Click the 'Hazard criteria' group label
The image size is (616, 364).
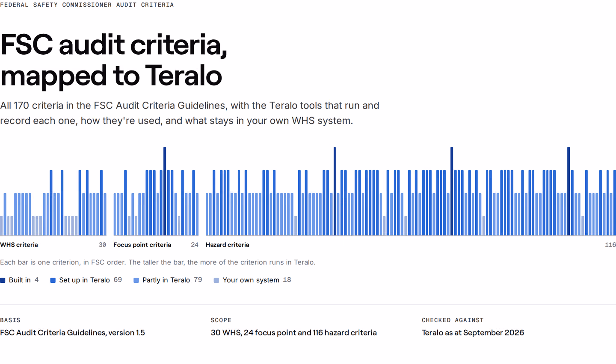[x=227, y=245]
